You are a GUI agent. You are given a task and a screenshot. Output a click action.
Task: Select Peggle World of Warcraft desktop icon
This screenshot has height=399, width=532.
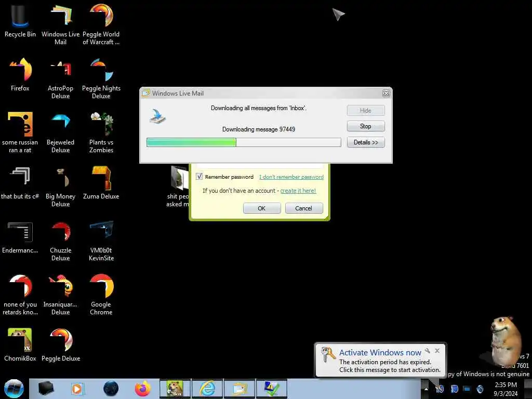click(x=101, y=24)
